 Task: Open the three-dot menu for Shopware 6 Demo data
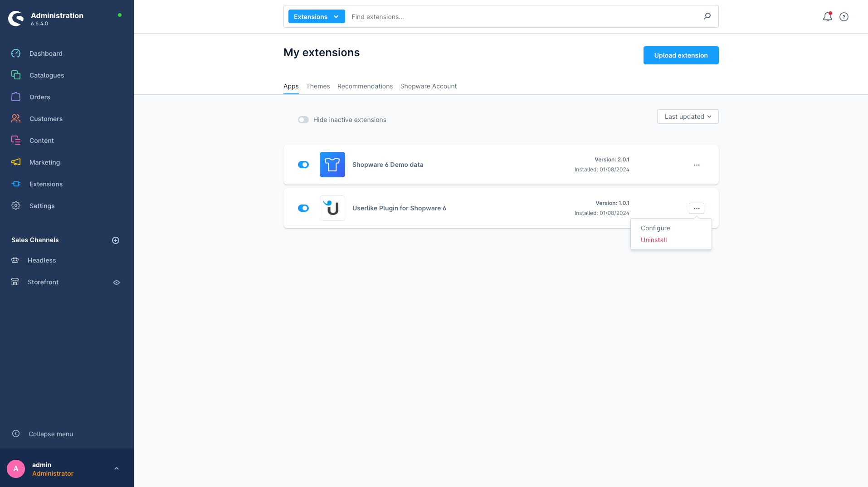[697, 165]
